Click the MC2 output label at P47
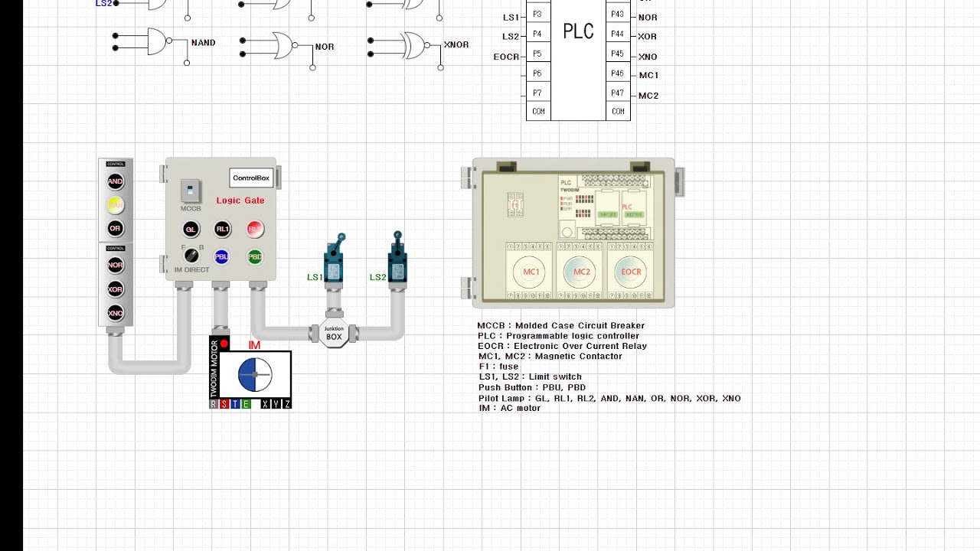The image size is (980, 551). (648, 96)
